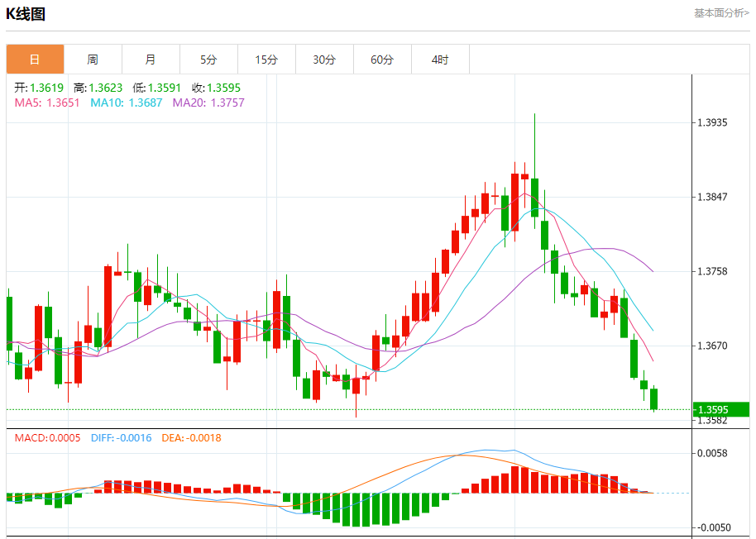Image resolution: width=756 pixels, height=539 pixels.
Task: Click the 开:1.3619 open value
Action: pos(39,88)
